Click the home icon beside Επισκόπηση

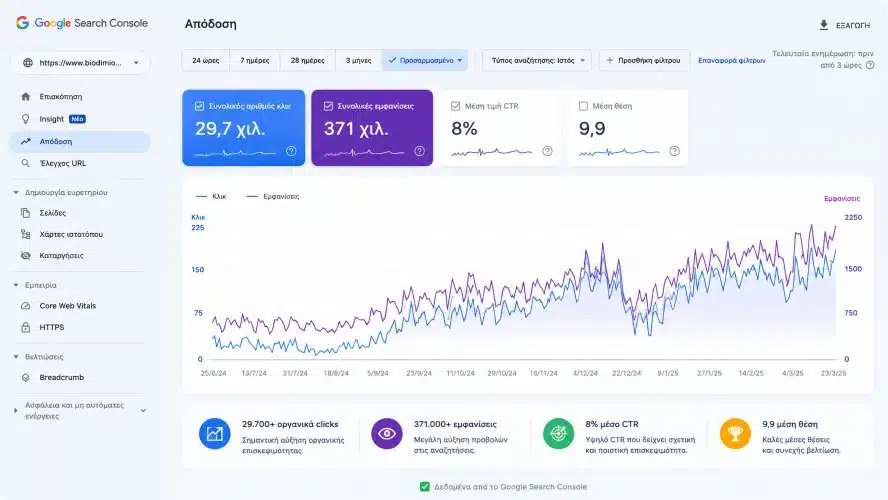[x=25, y=96]
